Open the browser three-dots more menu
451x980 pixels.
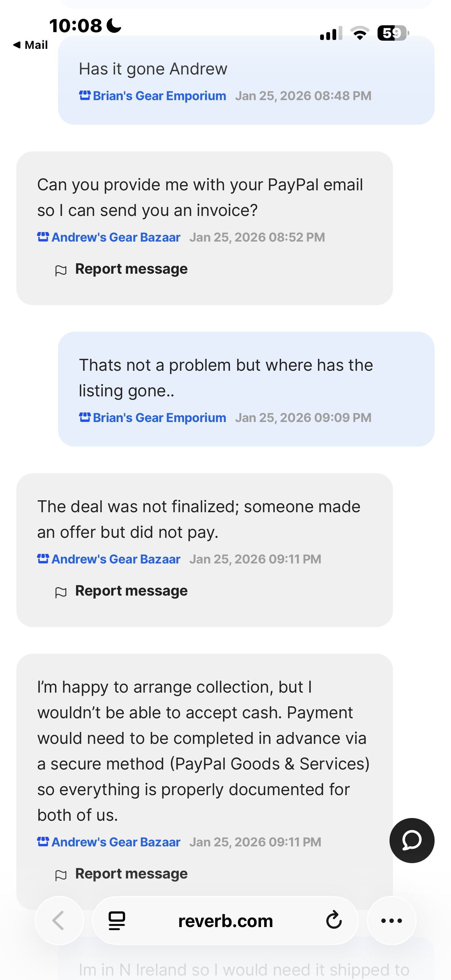click(x=391, y=921)
